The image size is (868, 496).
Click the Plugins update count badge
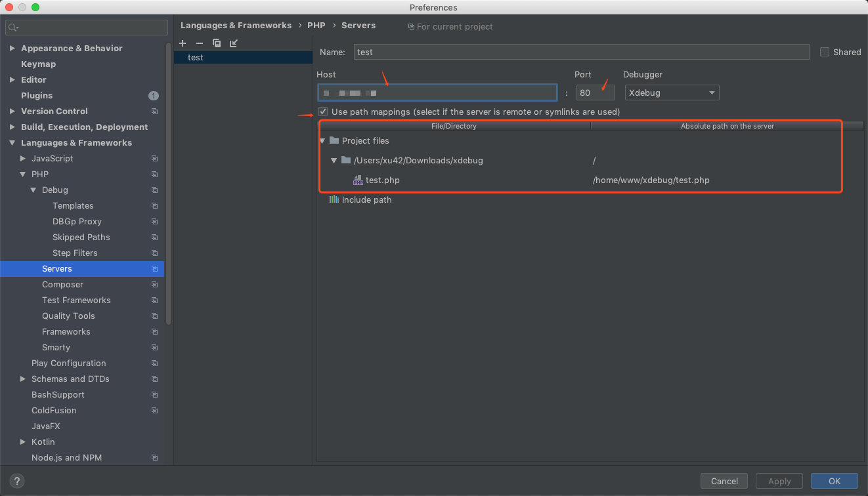[153, 96]
